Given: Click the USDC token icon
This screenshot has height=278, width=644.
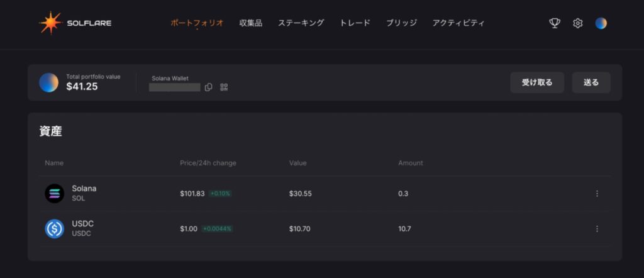Looking at the screenshot, I should (54, 229).
